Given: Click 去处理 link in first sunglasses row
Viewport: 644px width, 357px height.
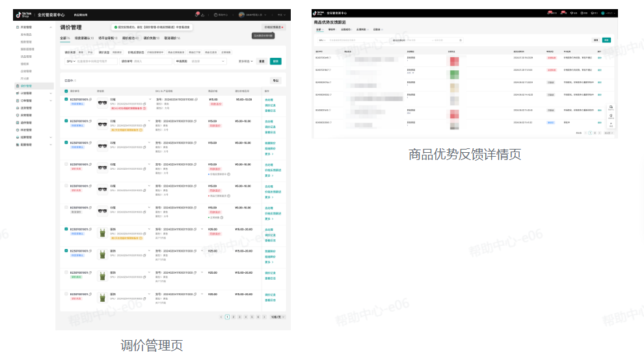Looking at the screenshot, I should [269, 100].
